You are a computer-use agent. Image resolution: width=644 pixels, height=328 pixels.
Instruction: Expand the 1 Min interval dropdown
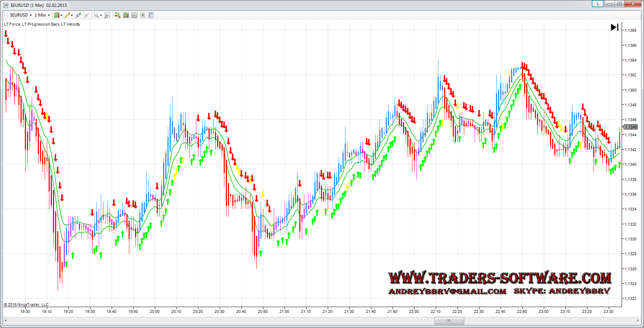point(42,15)
